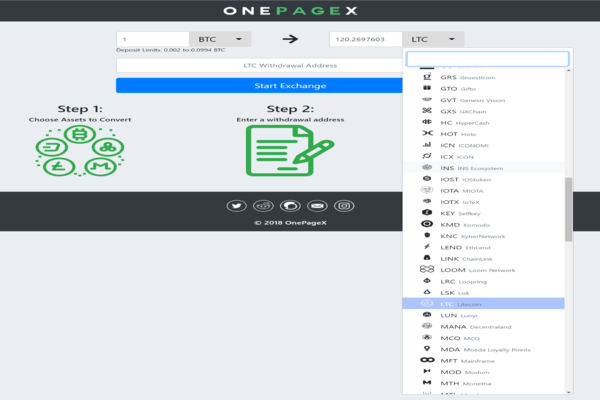
Task: Click the KEY Selfkey coin icon
Action: coord(427,212)
